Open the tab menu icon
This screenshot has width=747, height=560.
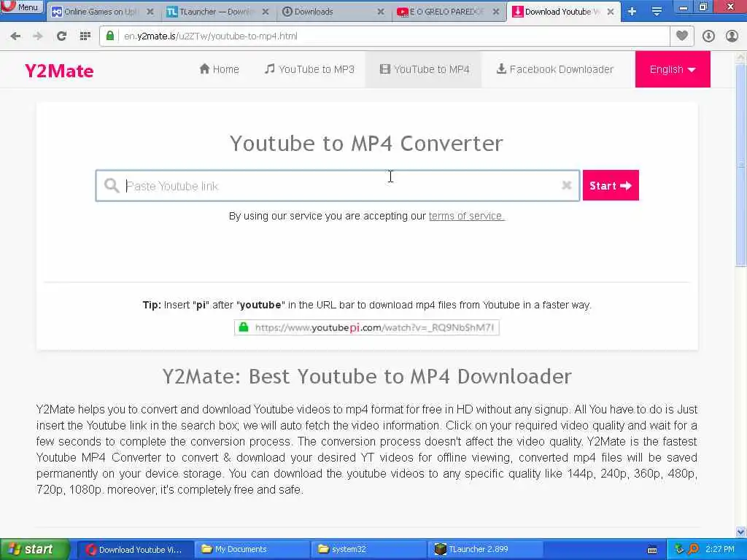[x=657, y=12]
